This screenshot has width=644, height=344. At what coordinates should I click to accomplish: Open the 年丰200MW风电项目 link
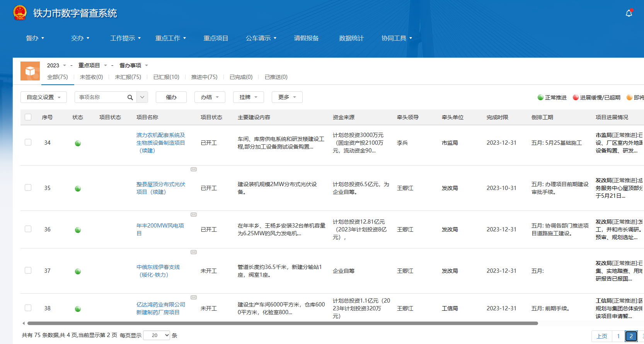[160, 229]
